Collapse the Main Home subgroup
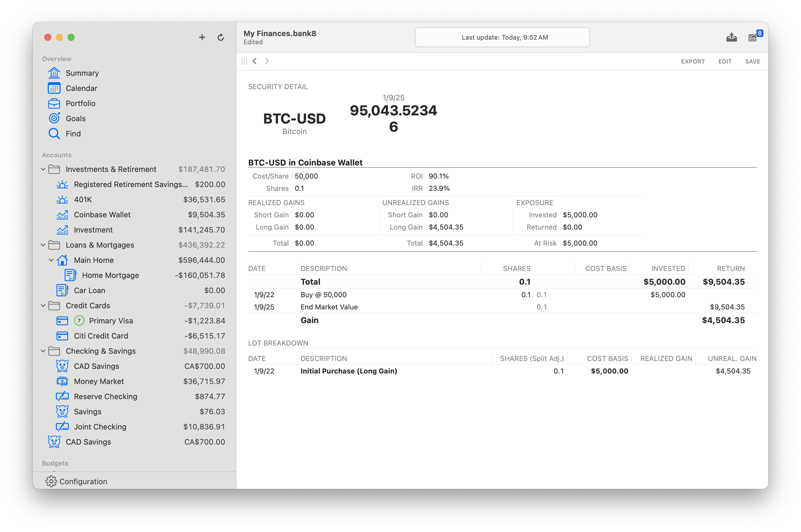The image size is (801, 532). click(51, 260)
